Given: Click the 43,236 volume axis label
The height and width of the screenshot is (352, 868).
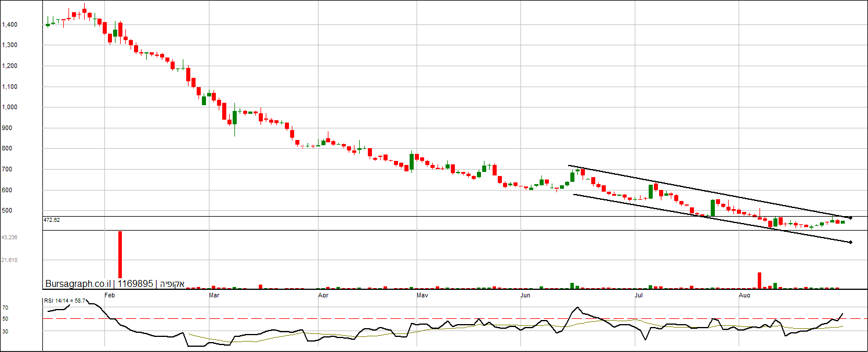Looking at the screenshot, I should point(9,238).
